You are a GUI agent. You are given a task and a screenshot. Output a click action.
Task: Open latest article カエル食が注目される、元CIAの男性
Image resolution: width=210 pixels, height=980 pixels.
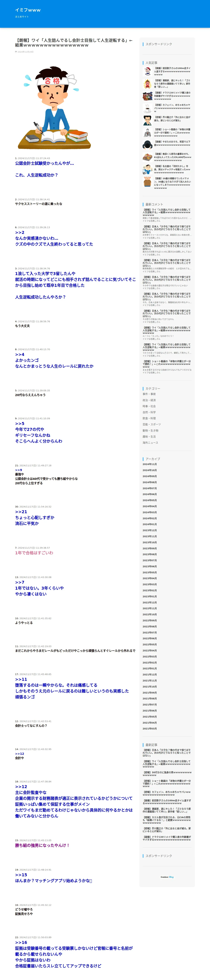click(x=166, y=820)
